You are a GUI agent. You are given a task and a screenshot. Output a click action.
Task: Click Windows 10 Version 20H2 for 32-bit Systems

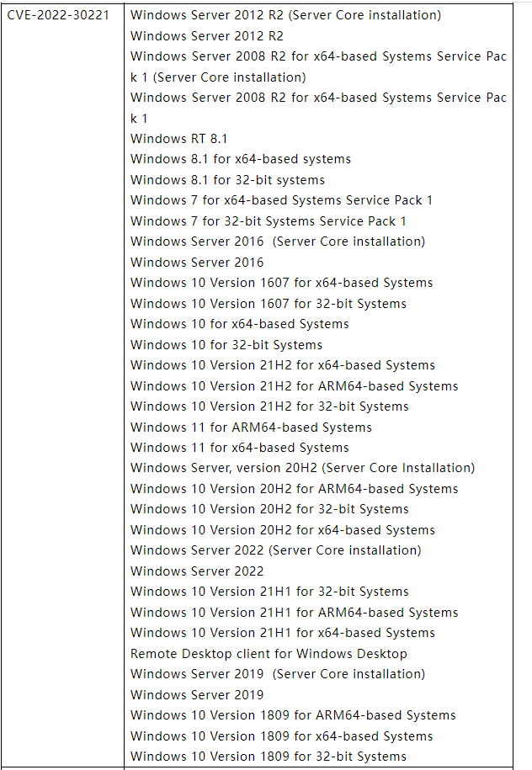(269, 510)
